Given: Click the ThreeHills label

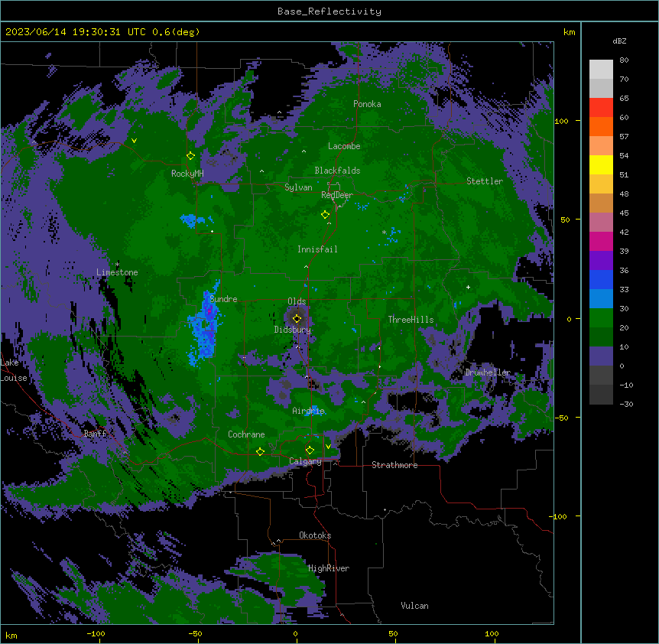Looking at the screenshot, I should [411, 320].
